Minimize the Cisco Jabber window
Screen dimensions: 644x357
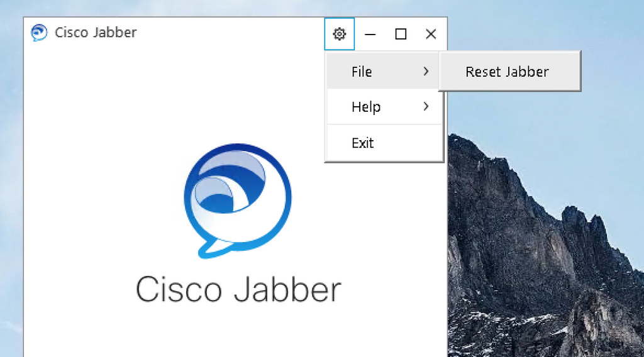pyautogui.click(x=370, y=34)
